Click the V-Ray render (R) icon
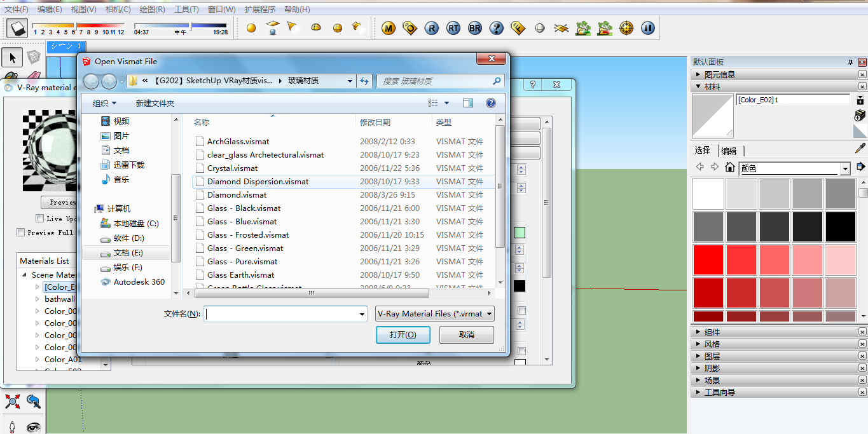Image resolution: width=868 pixels, height=434 pixels. (432, 28)
